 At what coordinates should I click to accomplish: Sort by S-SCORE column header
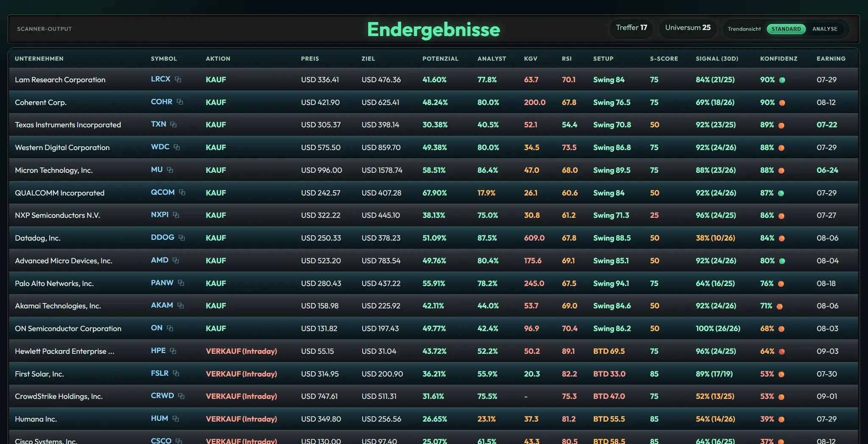pos(664,58)
